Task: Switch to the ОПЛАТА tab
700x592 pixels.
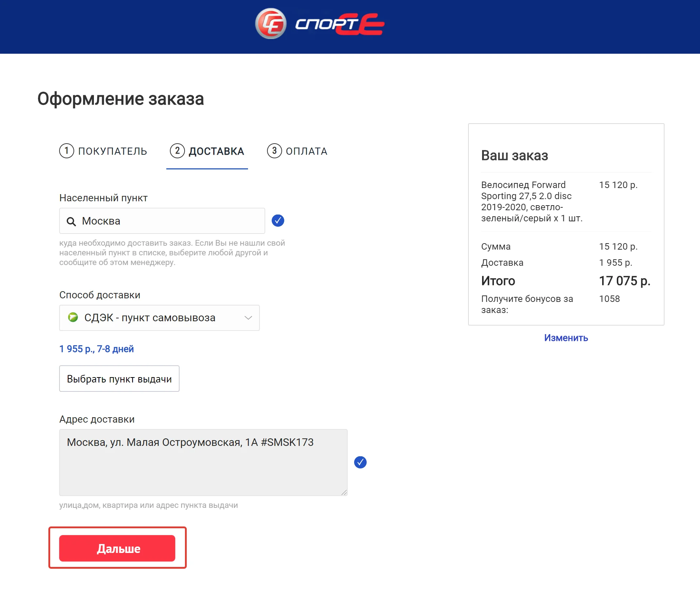Action: [306, 151]
